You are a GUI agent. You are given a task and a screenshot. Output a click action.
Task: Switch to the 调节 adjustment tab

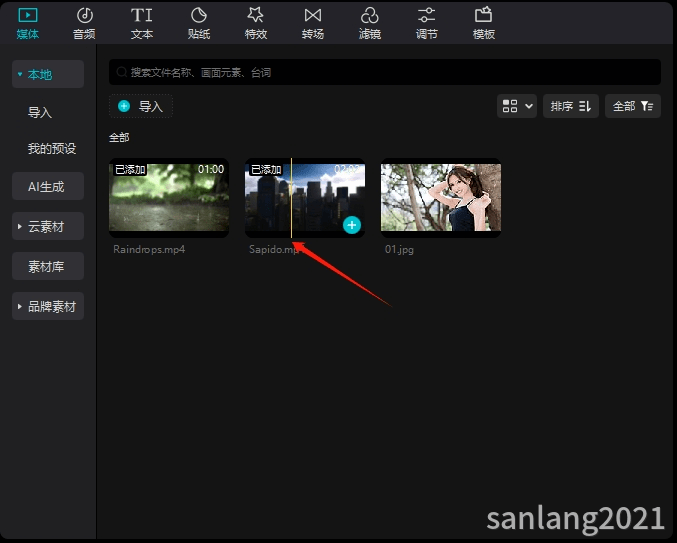(x=427, y=23)
